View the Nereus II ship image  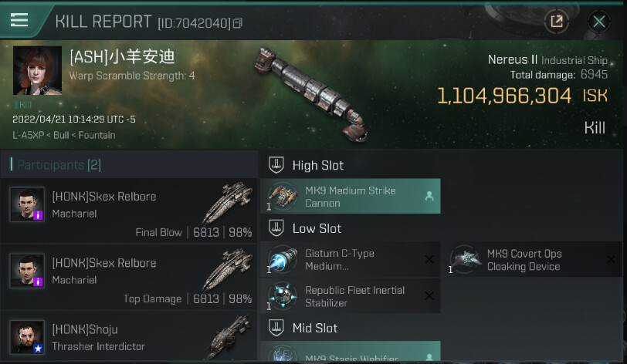[312, 94]
